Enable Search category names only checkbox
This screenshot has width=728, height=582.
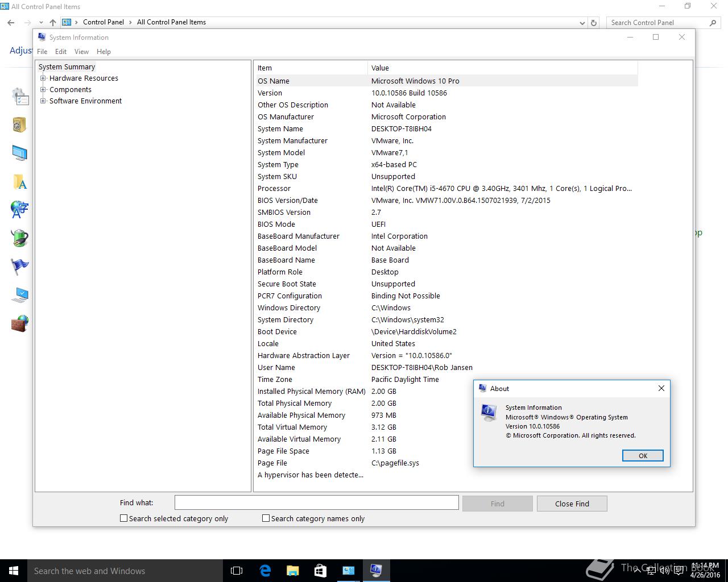coord(266,518)
